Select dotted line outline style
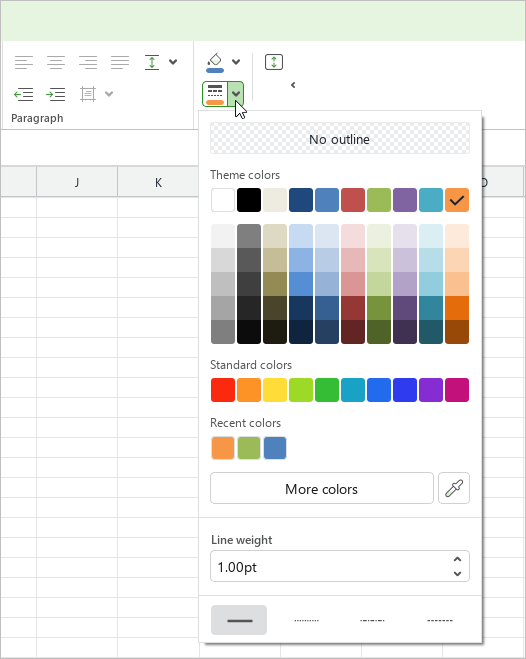Image resolution: width=526 pixels, height=659 pixels. (306, 620)
